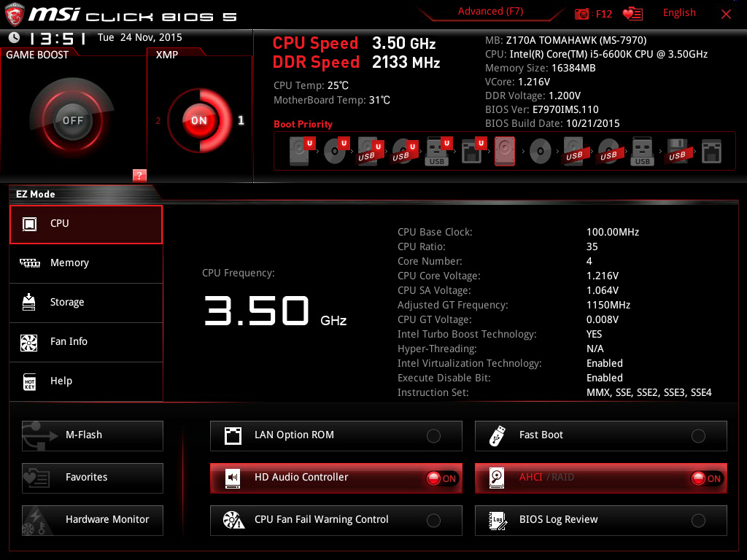
Task: Select the highlighted legacy hard disk boot device
Action: [505, 152]
